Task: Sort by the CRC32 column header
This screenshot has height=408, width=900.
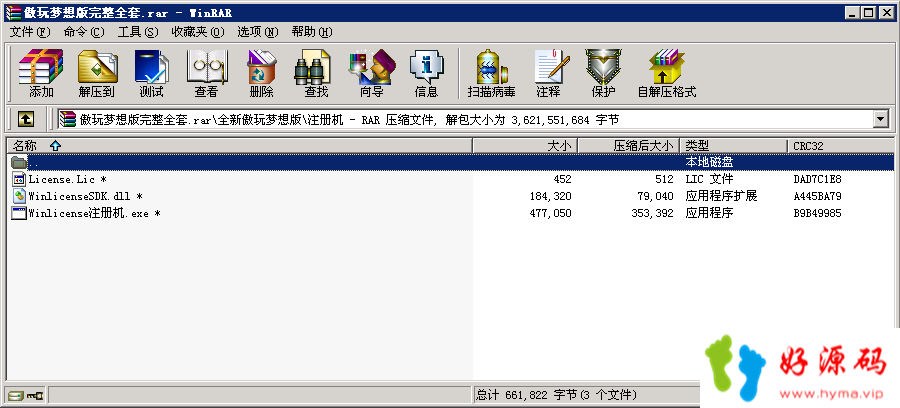Action: click(840, 146)
